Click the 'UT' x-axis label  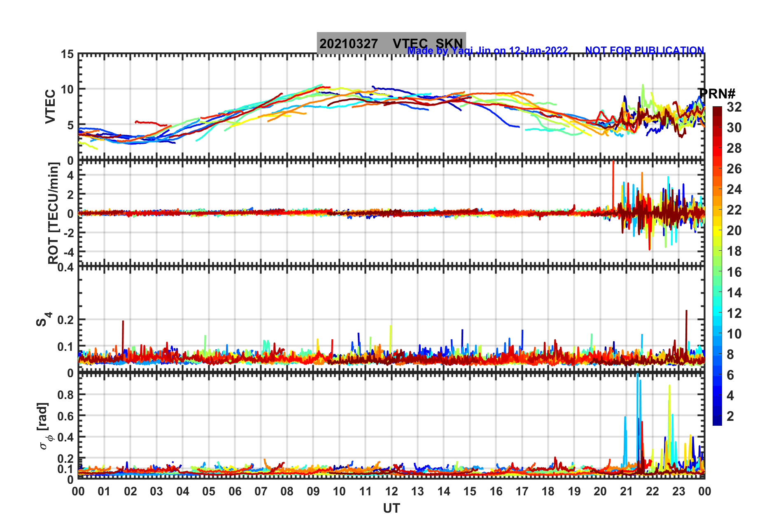391,509
